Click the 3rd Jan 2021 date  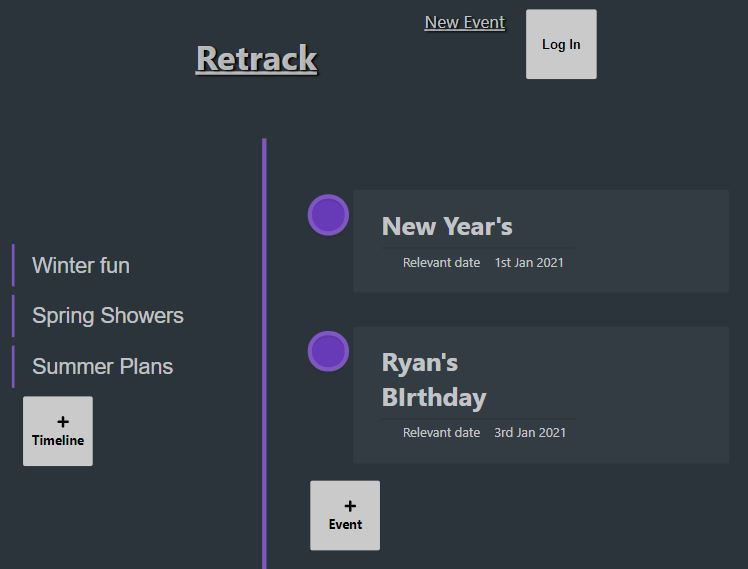pyautogui.click(x=530, y=433)
